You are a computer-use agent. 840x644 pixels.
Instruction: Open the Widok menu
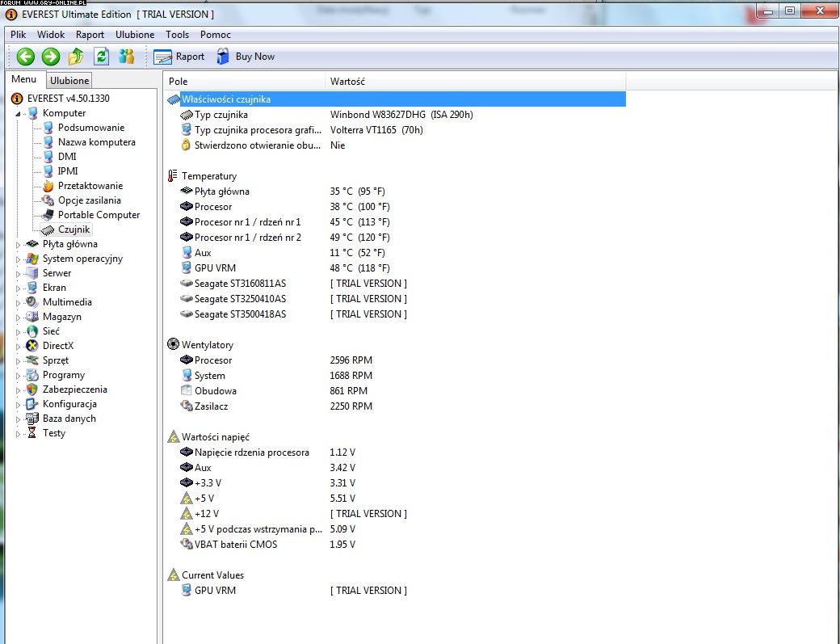(x=51, y=34)
